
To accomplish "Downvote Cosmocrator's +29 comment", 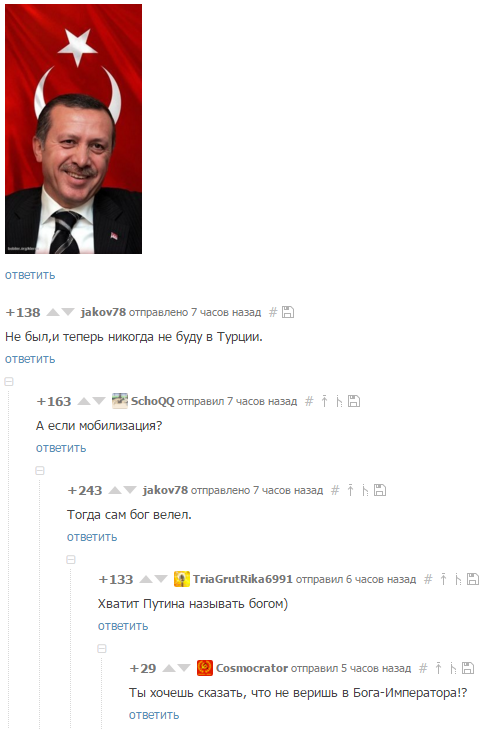I will click(184, 668).
